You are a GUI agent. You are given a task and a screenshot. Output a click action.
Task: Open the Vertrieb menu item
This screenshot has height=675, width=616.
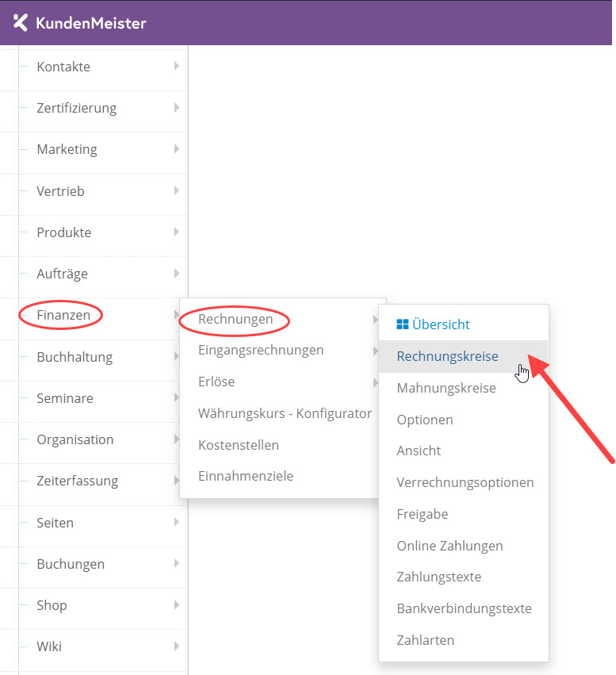point(60,191)
